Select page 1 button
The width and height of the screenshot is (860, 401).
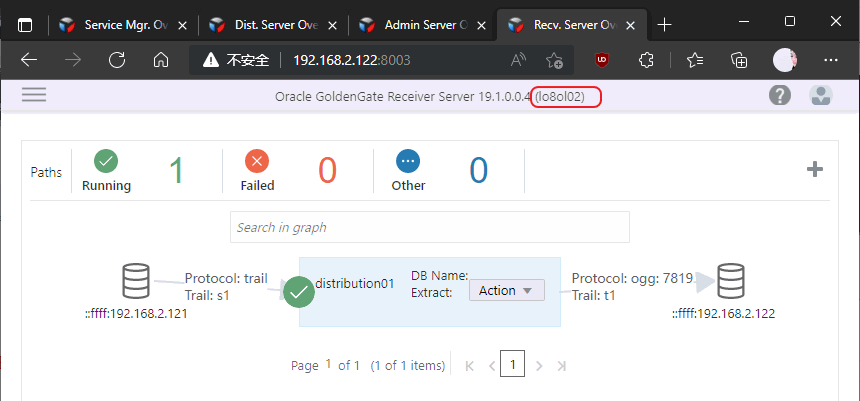(512, 364)
